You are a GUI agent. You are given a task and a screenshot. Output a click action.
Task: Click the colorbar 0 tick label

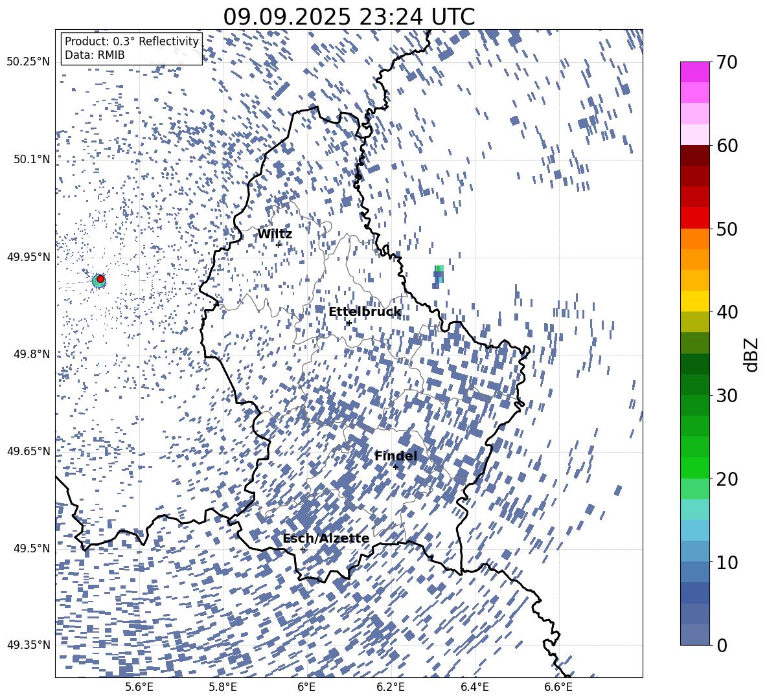click(x=722, y=645)
